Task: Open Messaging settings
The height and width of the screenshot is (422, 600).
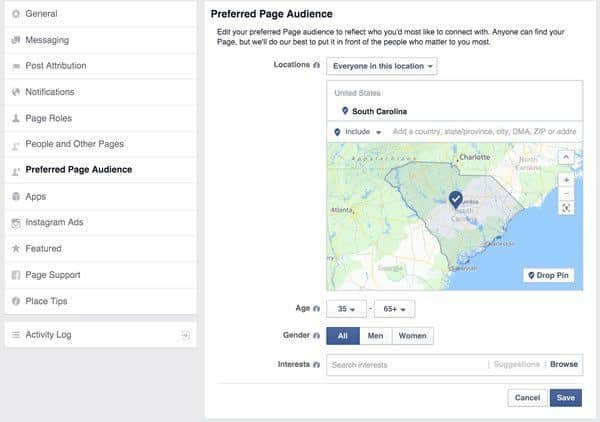Action: (101, 40)
